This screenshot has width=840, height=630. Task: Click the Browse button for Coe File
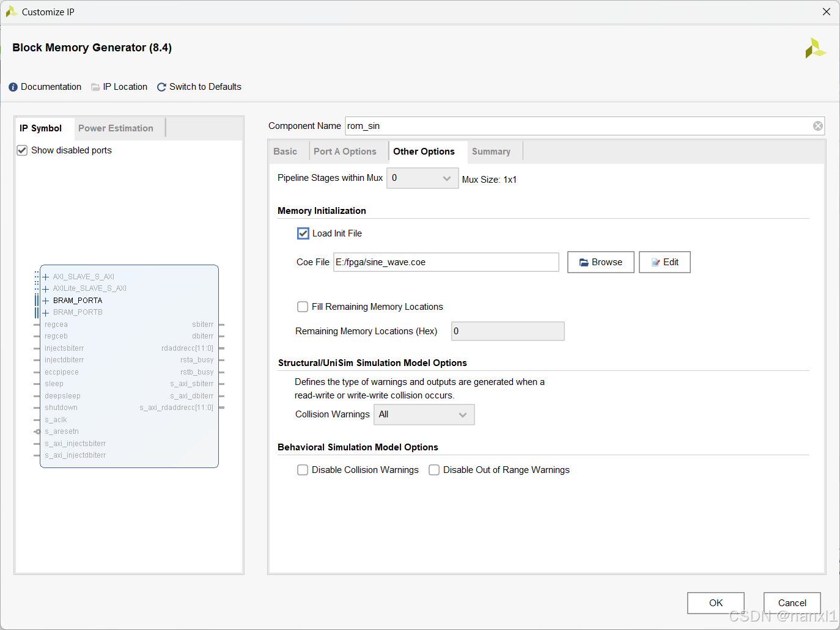pyautogui.click(x=601, y=262)
